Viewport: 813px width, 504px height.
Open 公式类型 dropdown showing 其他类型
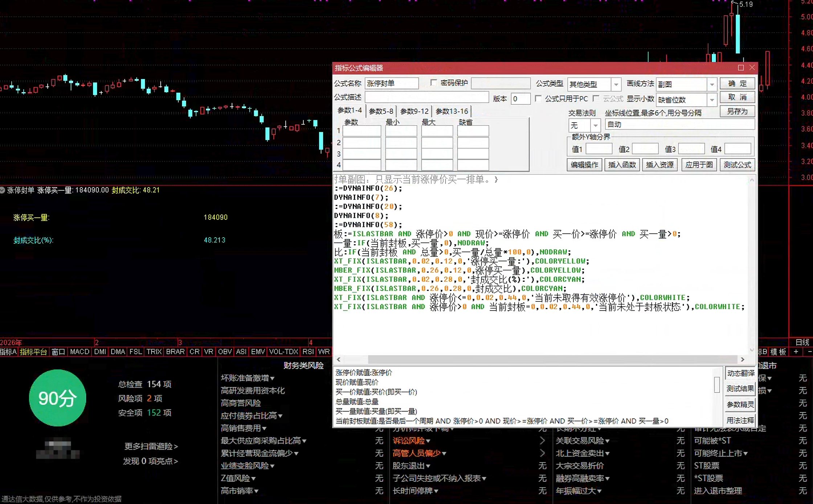616,84
